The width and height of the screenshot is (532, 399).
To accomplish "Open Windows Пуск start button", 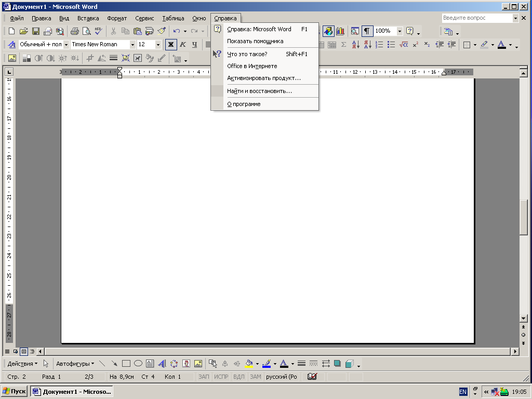I will (x=14, y=392).
